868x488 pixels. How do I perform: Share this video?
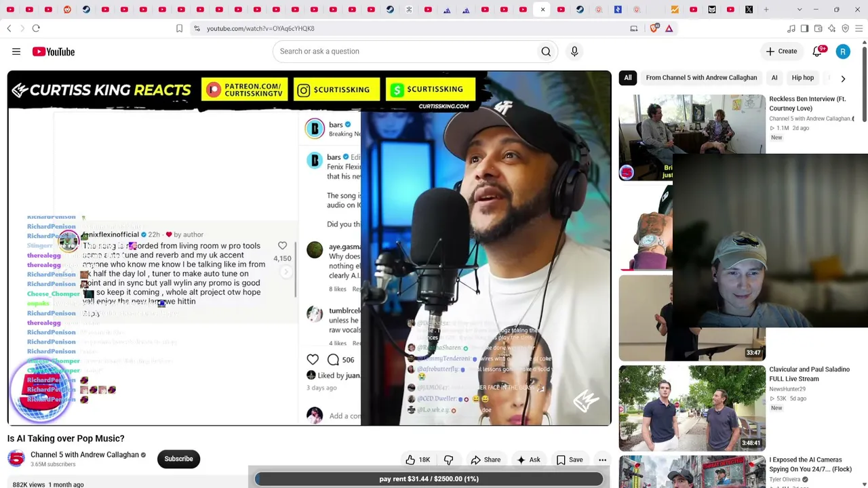[486, 460]
